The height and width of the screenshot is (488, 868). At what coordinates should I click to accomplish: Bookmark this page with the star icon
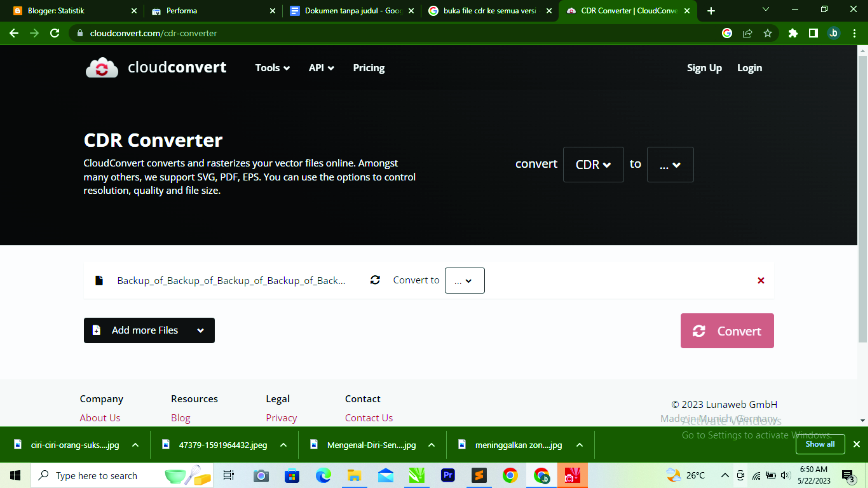click(x=768, y=33)
